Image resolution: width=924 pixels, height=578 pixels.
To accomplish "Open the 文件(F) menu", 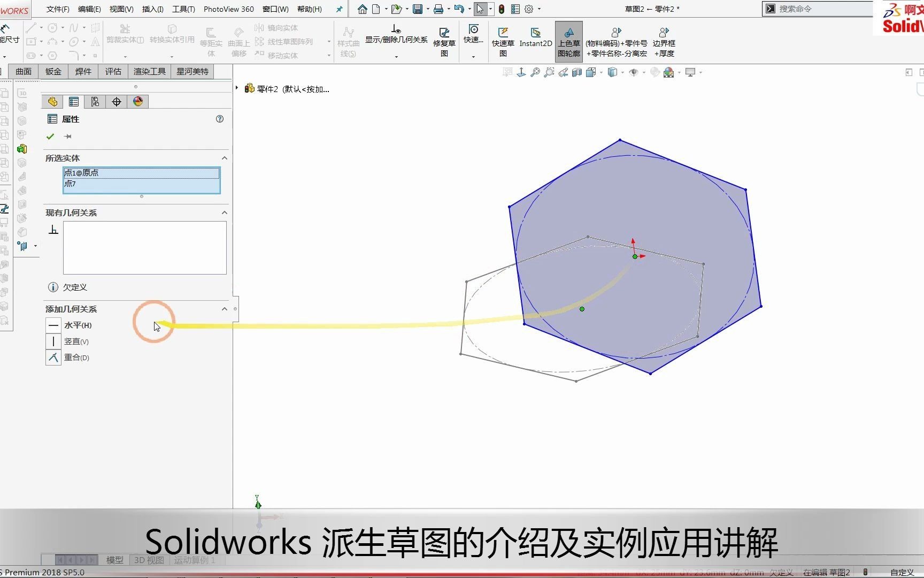I will coord(58,9).
